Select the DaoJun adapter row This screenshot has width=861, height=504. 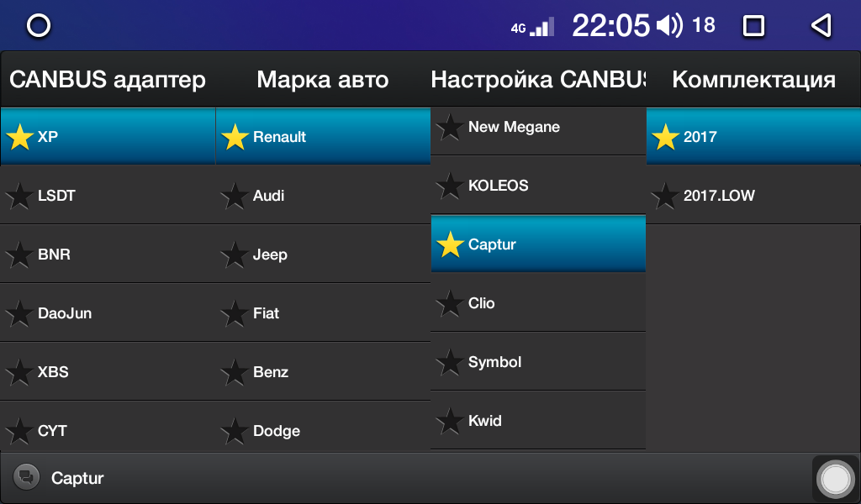coord(108,312)
